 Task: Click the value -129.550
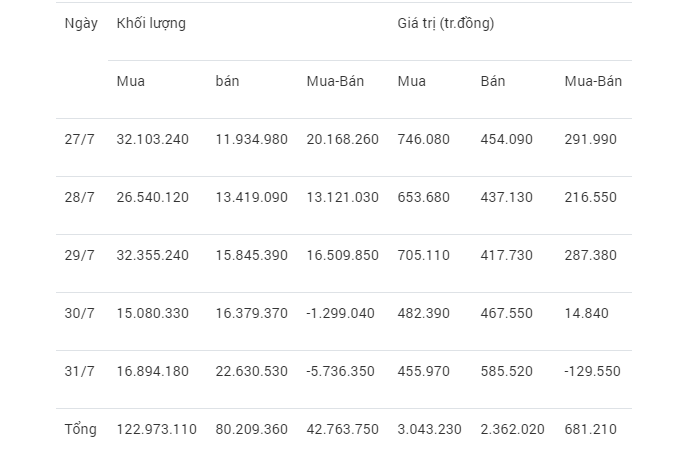592,371
